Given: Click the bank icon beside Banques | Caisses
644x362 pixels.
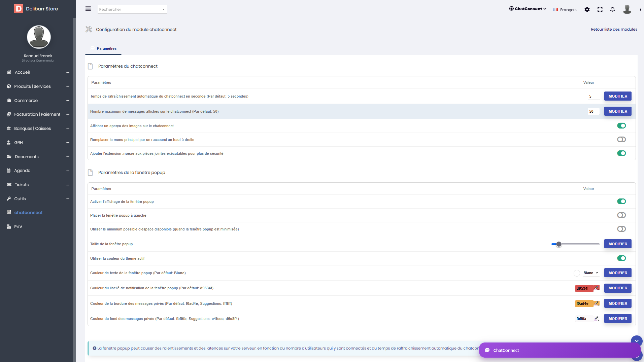Looking at the screenshot, I should point(9,129).
